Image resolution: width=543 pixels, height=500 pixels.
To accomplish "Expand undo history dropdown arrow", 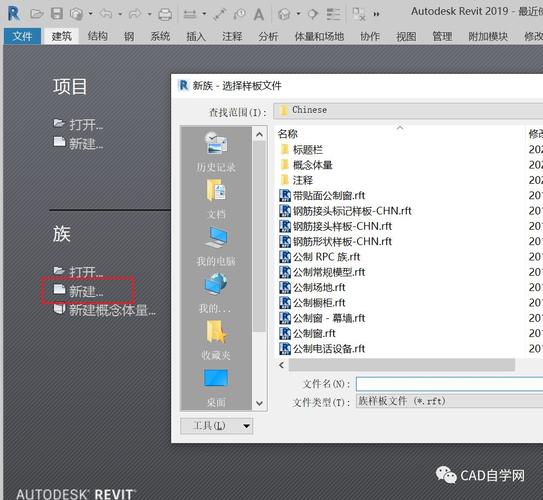I will click(x=120, y=14).
